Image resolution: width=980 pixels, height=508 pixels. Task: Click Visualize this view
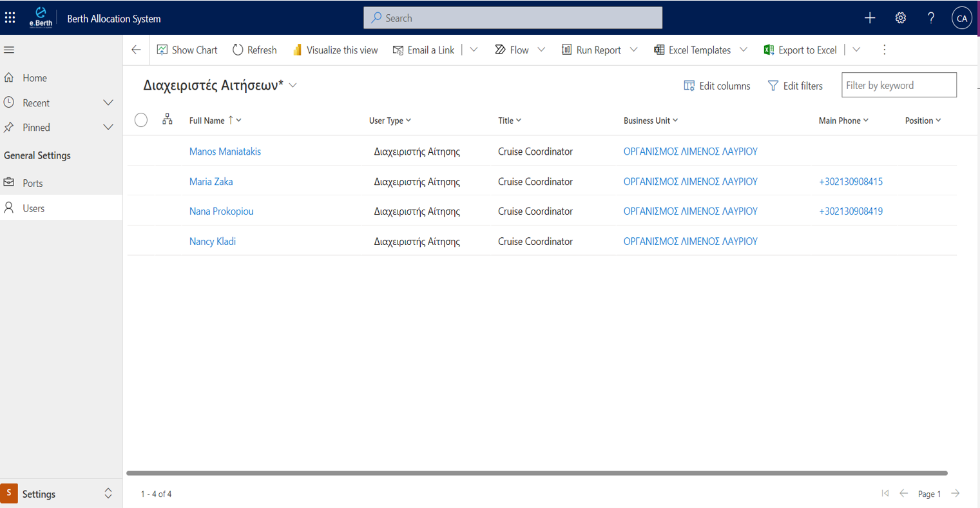click(335, 50)
